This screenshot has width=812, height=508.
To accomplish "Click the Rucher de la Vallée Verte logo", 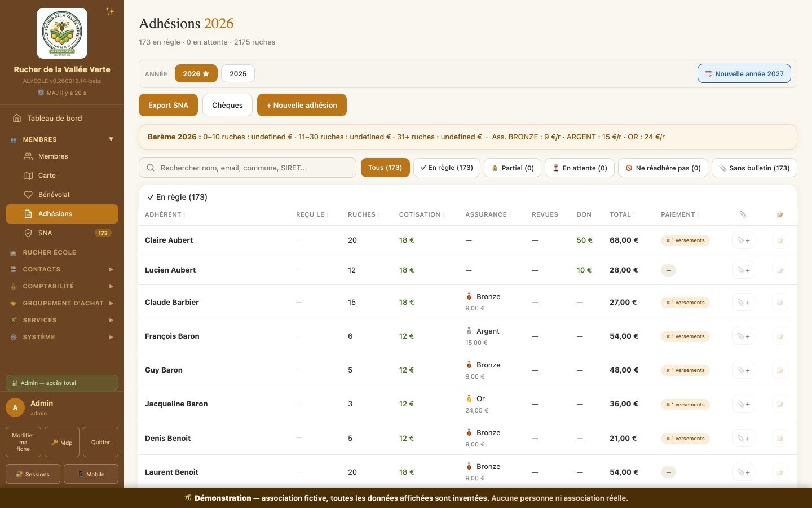I will [x=62, y=33].
